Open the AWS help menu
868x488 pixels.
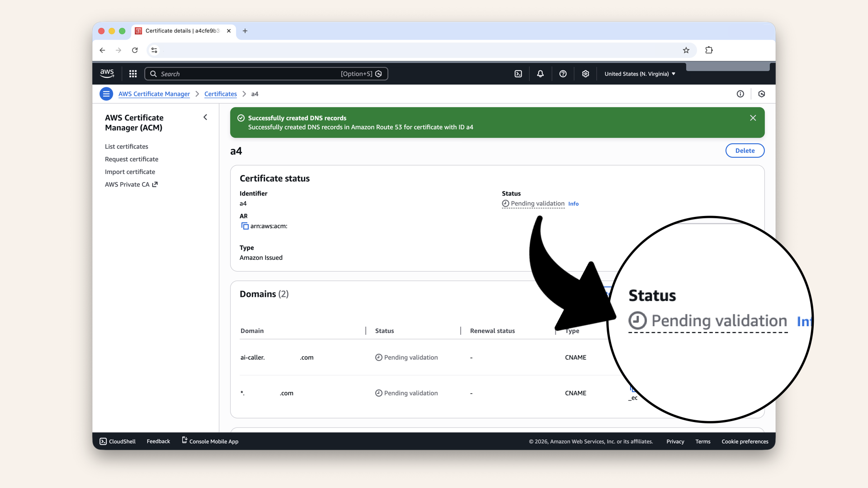(x=563, y=74)
